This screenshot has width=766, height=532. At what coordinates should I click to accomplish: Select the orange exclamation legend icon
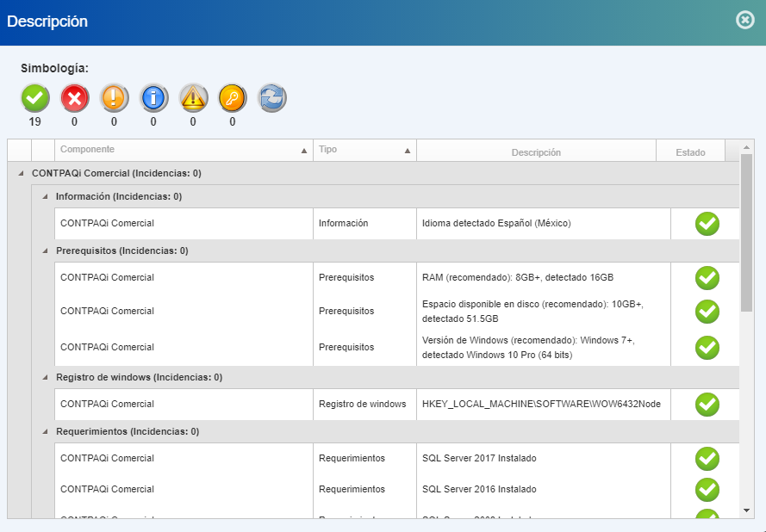(x=114, y=98)
